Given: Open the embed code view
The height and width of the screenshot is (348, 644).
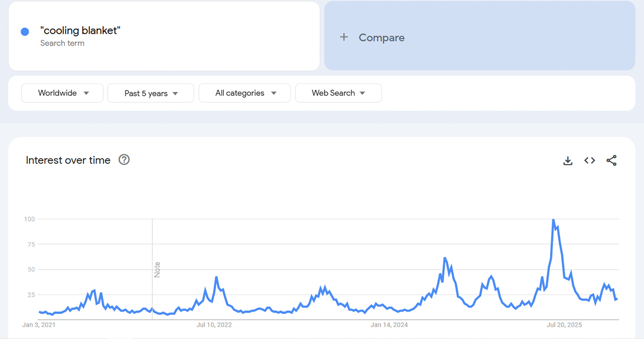Looking at the screenshot, I should pos(589,160).
